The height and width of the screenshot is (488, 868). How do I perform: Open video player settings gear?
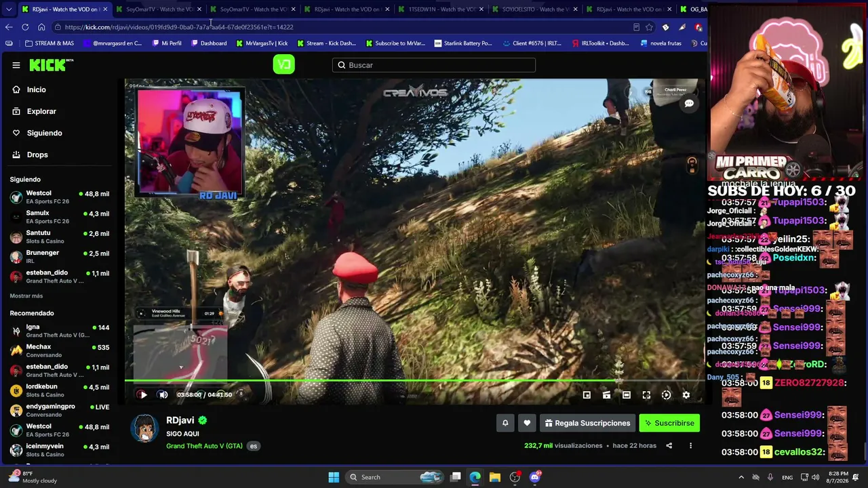pyautogui.click(x=686, y=395)
